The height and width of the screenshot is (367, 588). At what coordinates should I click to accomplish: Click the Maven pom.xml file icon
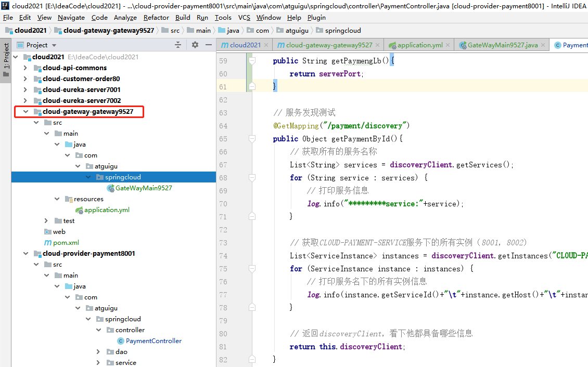click(48, 243)
